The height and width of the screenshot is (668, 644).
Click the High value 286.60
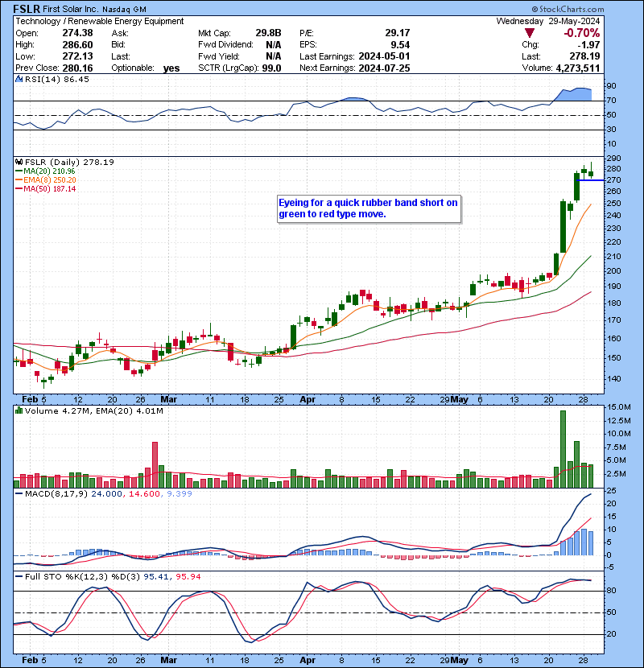[x=77, y=45]
